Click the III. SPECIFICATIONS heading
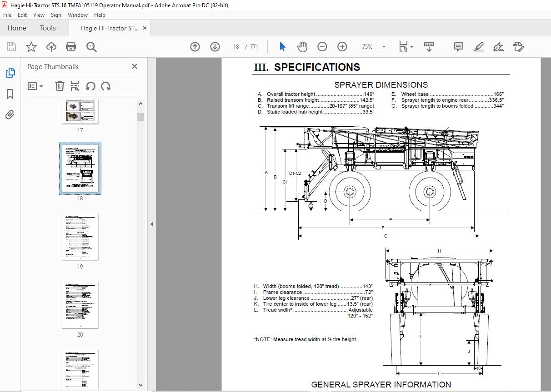 click(x=307, y=67)
